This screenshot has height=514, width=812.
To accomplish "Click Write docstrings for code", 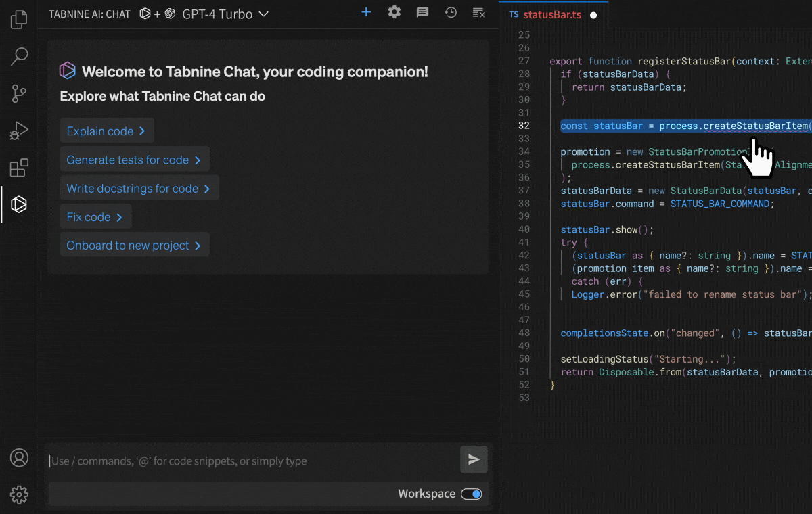I will [139, 189].
